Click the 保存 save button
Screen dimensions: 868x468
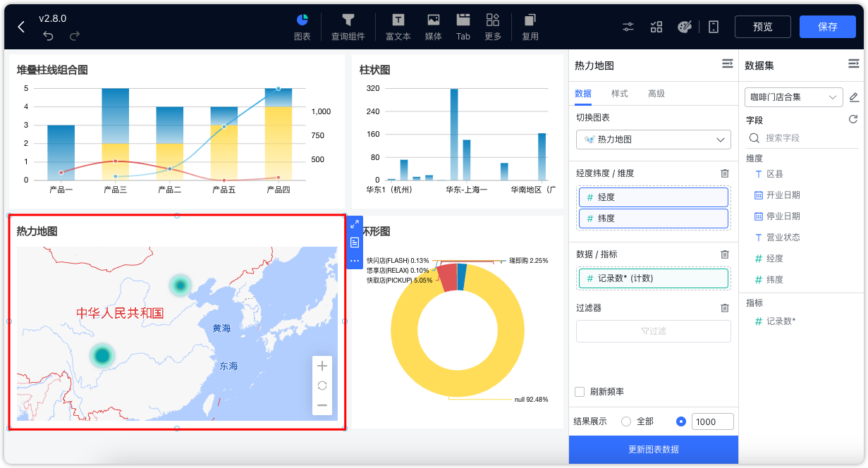(827, 27)
